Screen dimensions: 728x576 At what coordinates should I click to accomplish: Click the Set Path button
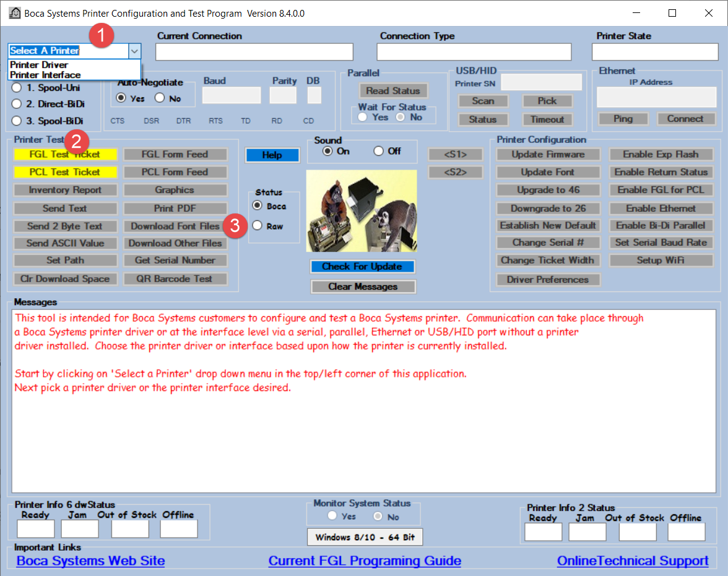pos(65,260)
